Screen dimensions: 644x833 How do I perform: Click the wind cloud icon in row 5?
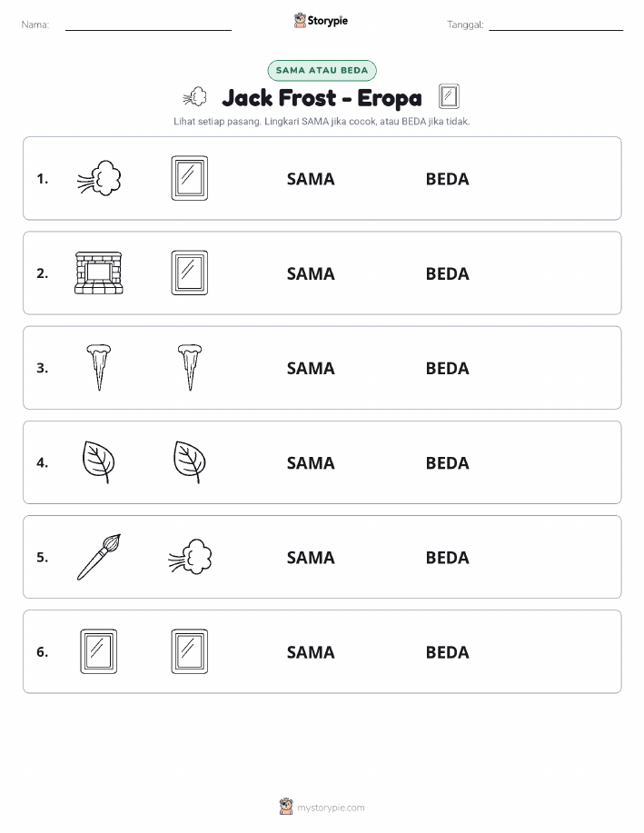tap(190, 556)
